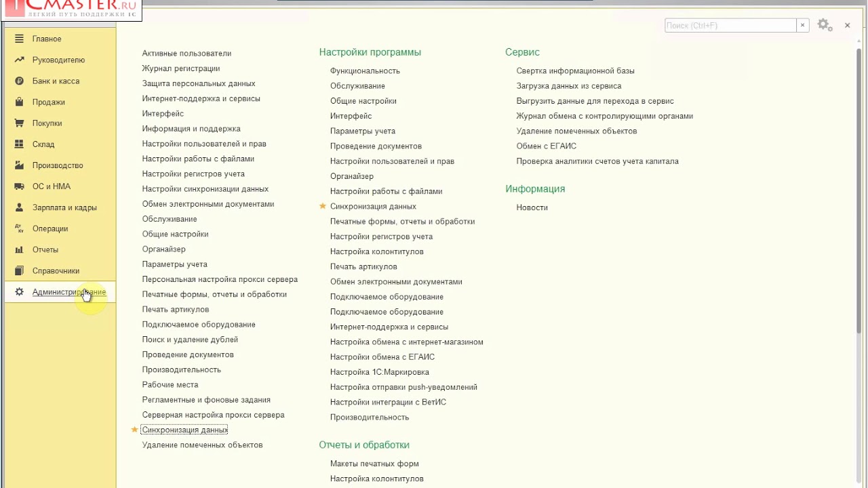Click the Покупки cart icon
The width and height of the screenshot is (868, 488).
[19, 123]
